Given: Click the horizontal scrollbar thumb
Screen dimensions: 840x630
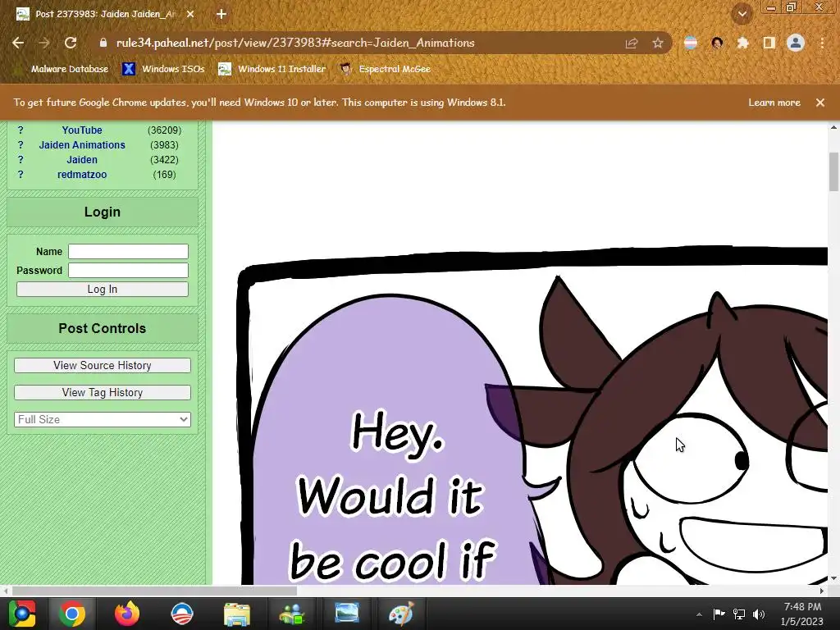Looking at the screenshot, I should click(154, 591).
